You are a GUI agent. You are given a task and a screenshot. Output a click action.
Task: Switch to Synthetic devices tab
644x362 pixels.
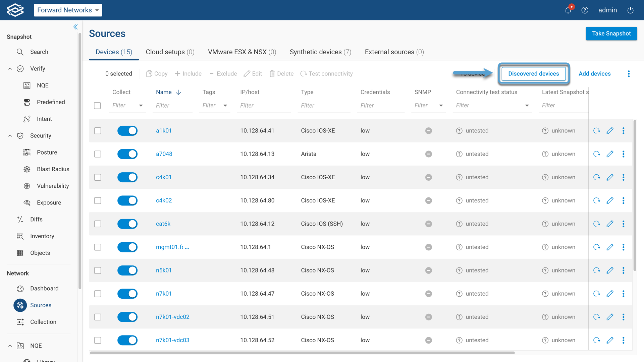pyautogui.click(x=320, y=52)
